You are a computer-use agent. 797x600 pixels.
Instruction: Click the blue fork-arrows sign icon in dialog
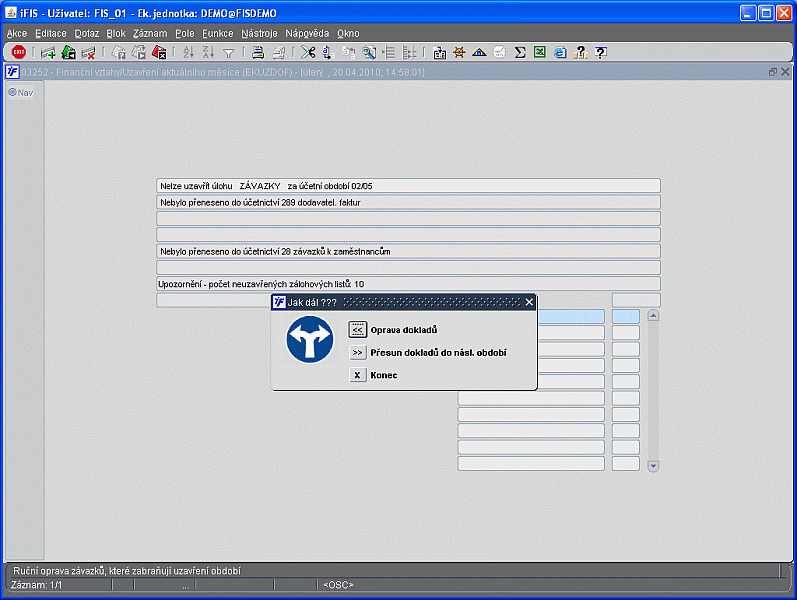310,339
